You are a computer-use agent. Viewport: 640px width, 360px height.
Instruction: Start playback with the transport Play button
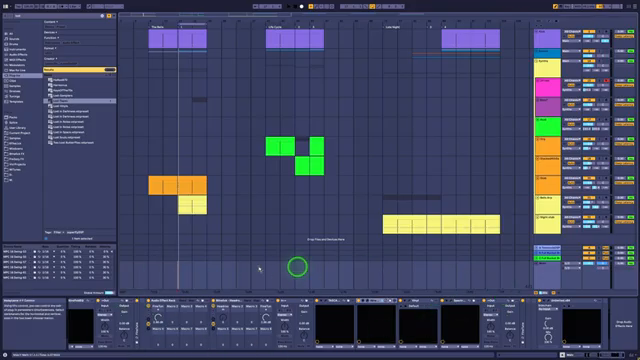289,7
